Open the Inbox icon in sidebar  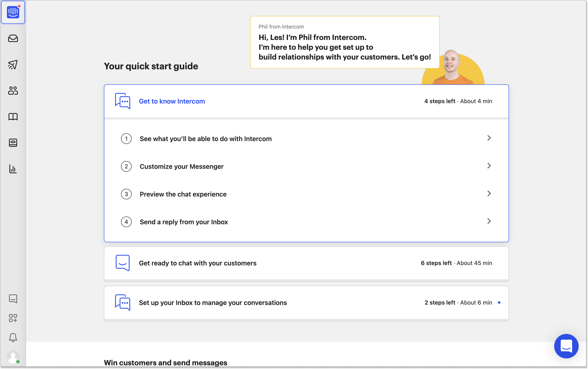pyautogui.click(x=13, y=38)
